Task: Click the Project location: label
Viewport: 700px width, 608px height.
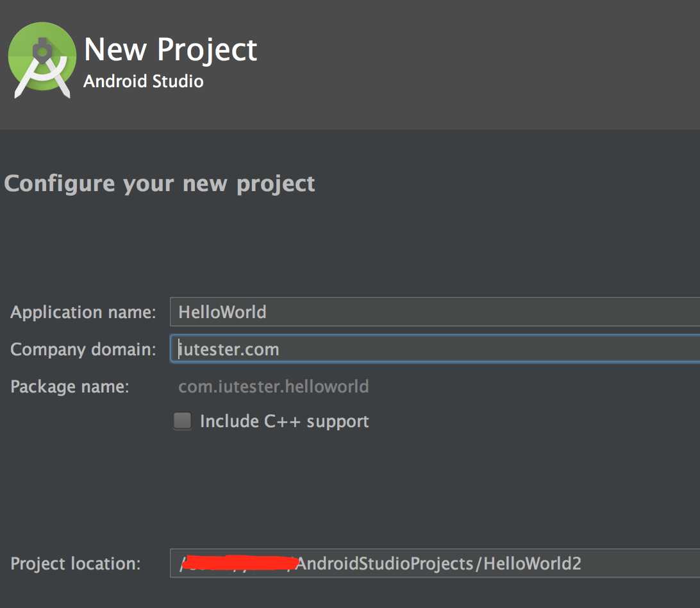Action: pyautogui.click(x=76, y=564)
